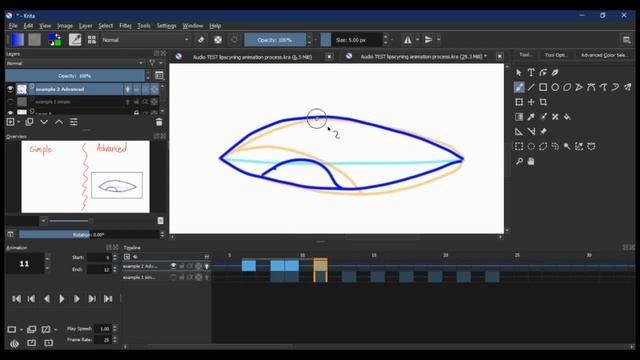Image resolution: width=640 pixels, height=360 pixels.
Task: Open the Filter menu
Action: [125, 26]
